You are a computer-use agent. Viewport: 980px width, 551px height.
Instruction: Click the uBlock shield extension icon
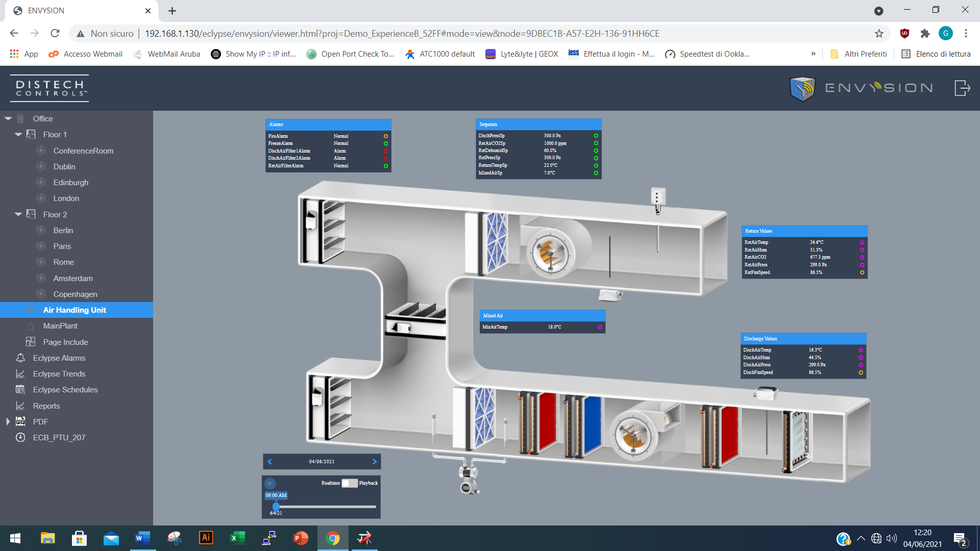coord(904,34)
